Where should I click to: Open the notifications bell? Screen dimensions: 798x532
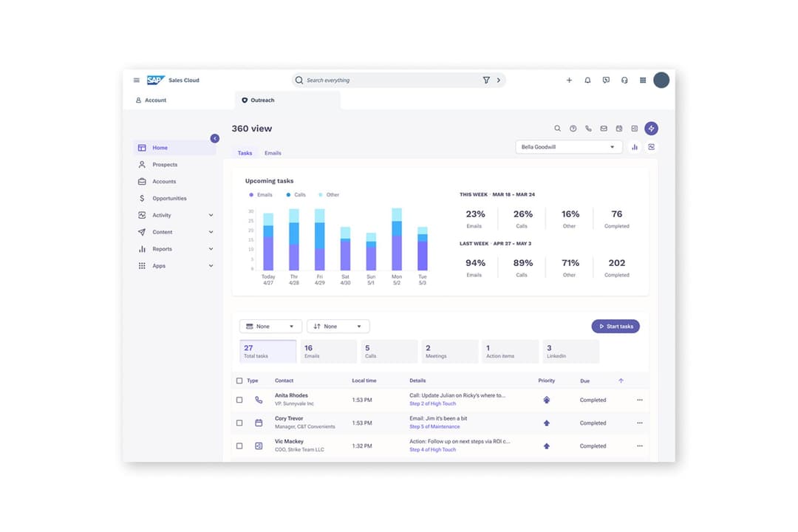coord(587,80)
